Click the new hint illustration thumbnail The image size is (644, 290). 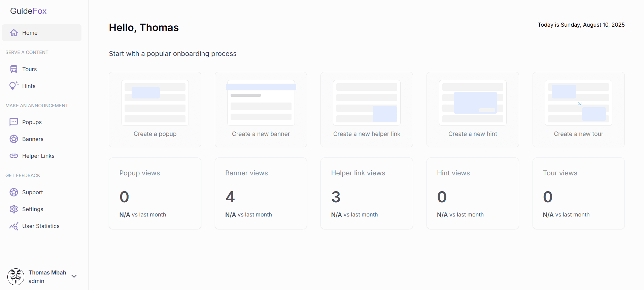pos(473,103)
